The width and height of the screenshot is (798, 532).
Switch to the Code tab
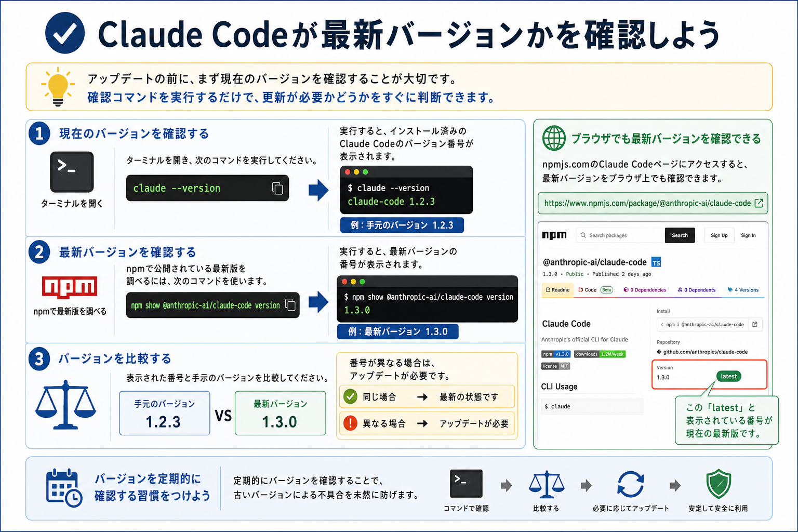587,290
